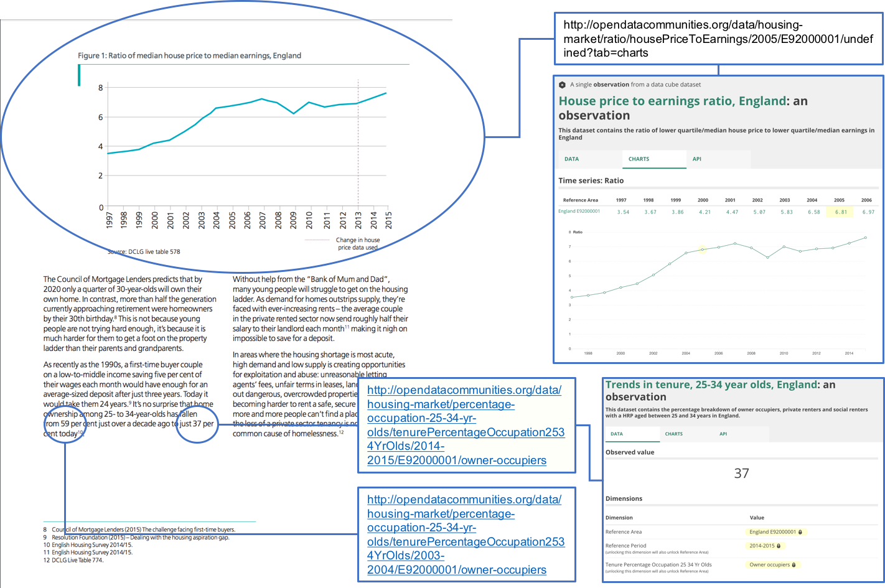
Task: Click England E92000001 link in time series table
Action: pos(579,212)
